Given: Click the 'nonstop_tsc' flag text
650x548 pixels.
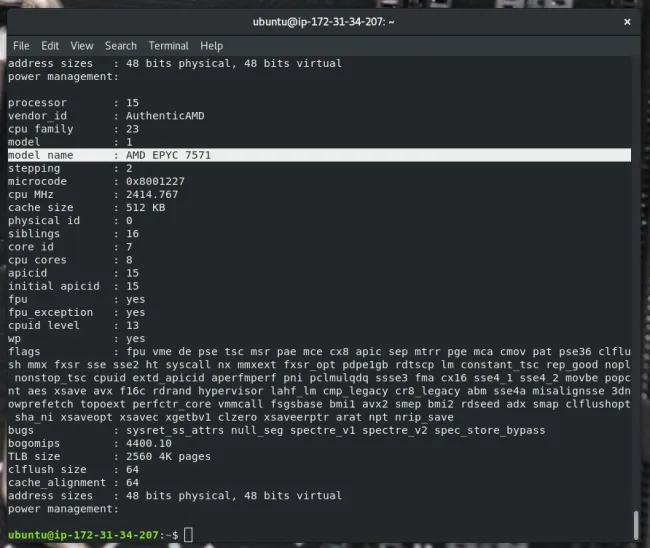Looking at the screenshot, I should [51, 378].
